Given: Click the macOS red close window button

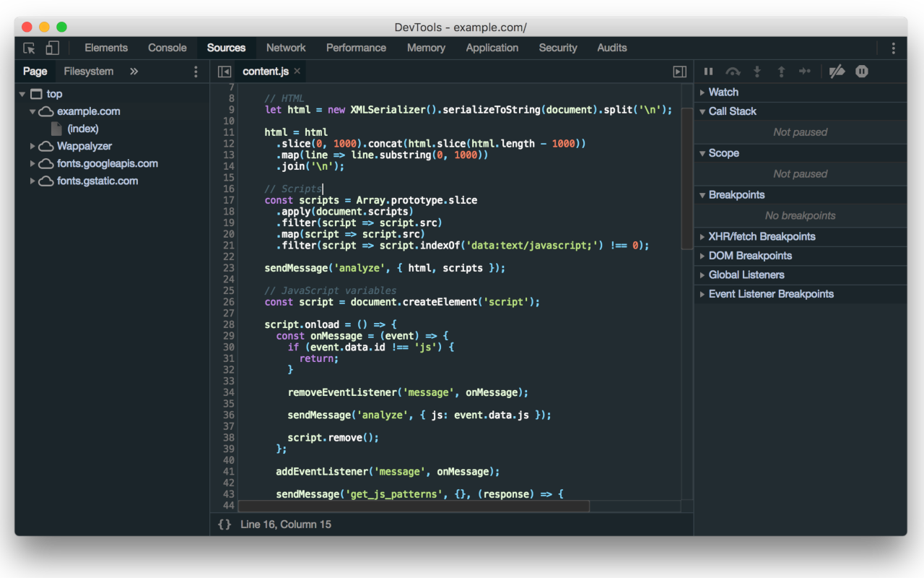Looking at the screenshot, I should pos(27,27).
